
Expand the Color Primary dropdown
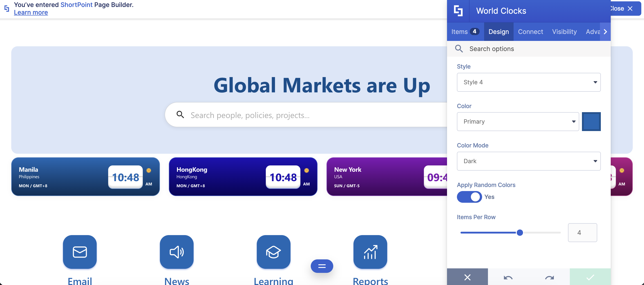click(518, 122)
